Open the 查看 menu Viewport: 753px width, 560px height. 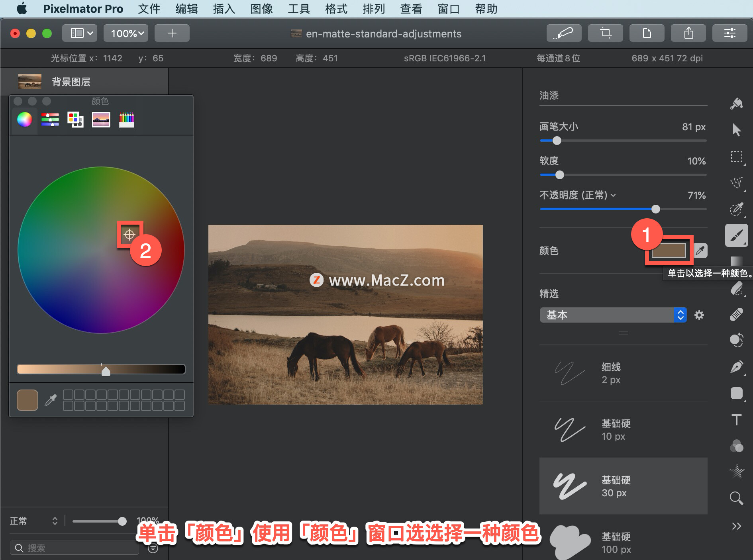click(x=411, y=9)
